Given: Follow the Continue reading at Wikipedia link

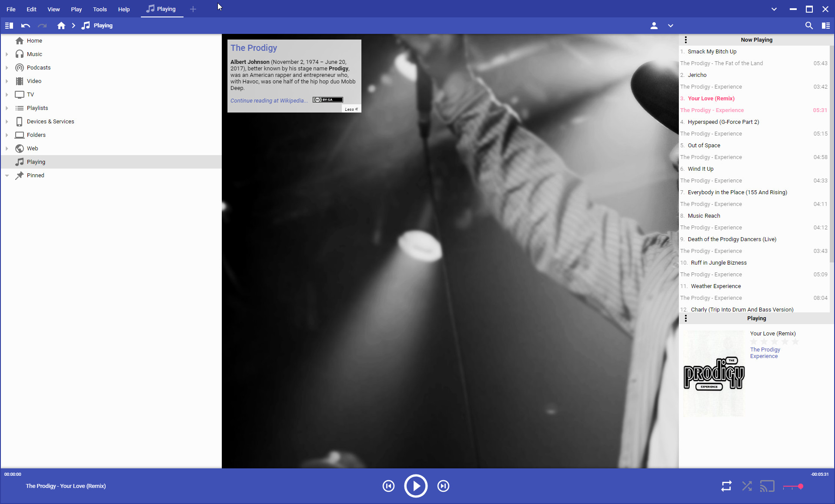Looking at the screenshot, I should [269, 100].
